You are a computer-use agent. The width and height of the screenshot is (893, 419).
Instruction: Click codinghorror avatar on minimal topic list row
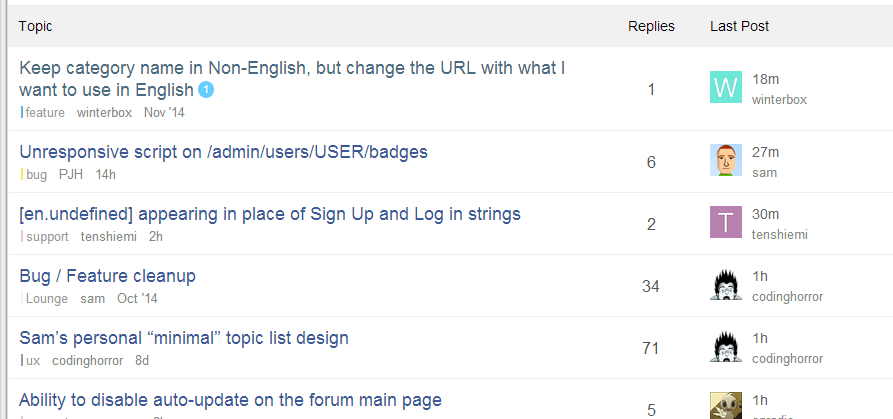pos(726,346)
